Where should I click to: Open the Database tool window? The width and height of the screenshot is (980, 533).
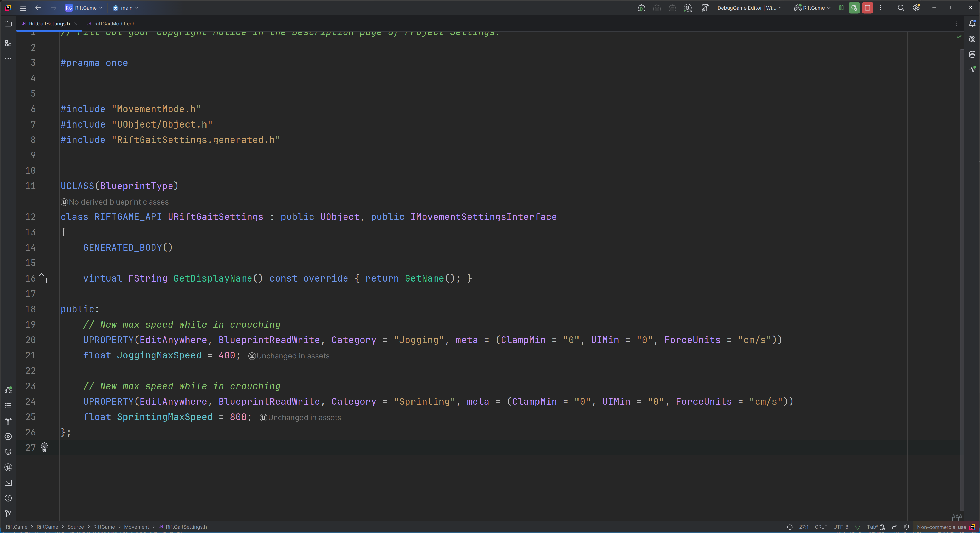point(972,54)
